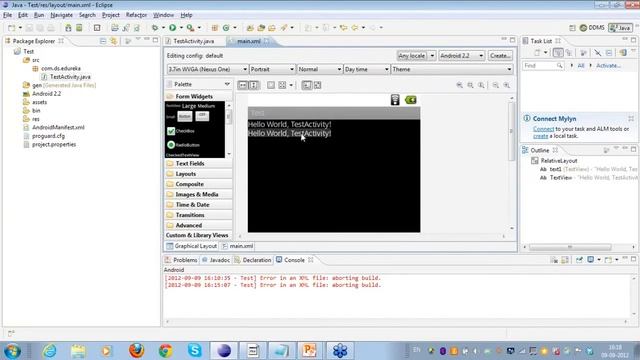Click the New file toolbar icon
The width and height of the screenshot is (640, 360).
(11, 28)
